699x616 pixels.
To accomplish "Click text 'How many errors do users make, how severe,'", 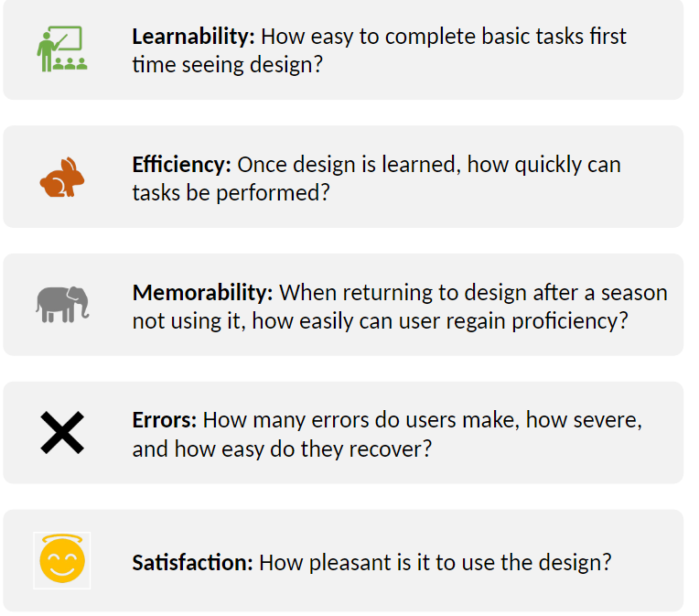I will pos(422,420).
